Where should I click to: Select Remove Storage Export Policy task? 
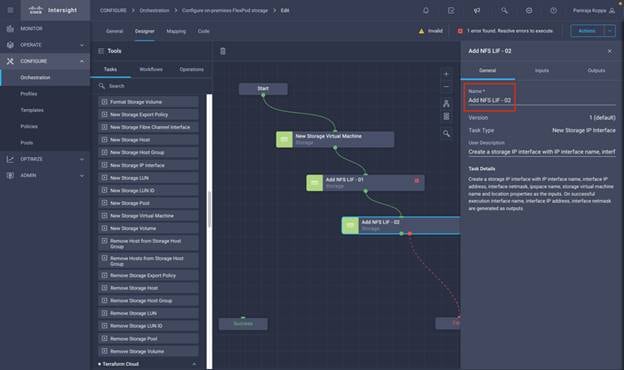point(148,275)
